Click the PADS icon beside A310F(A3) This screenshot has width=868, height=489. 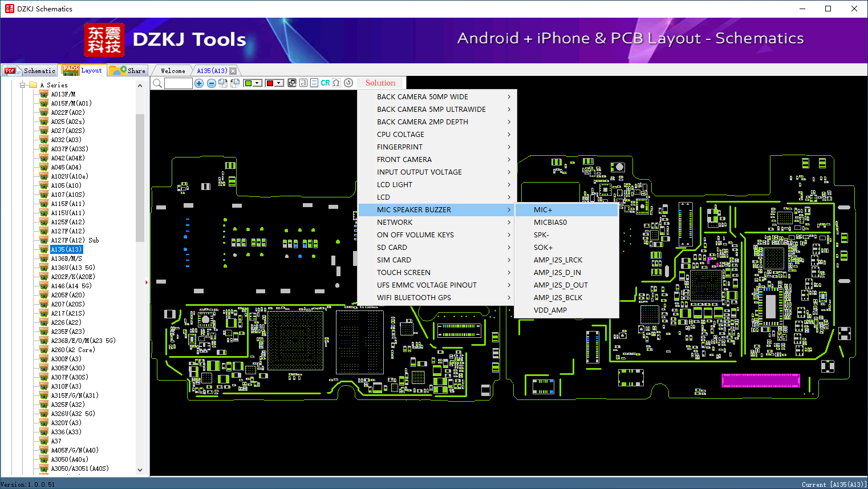coord(44,386)
